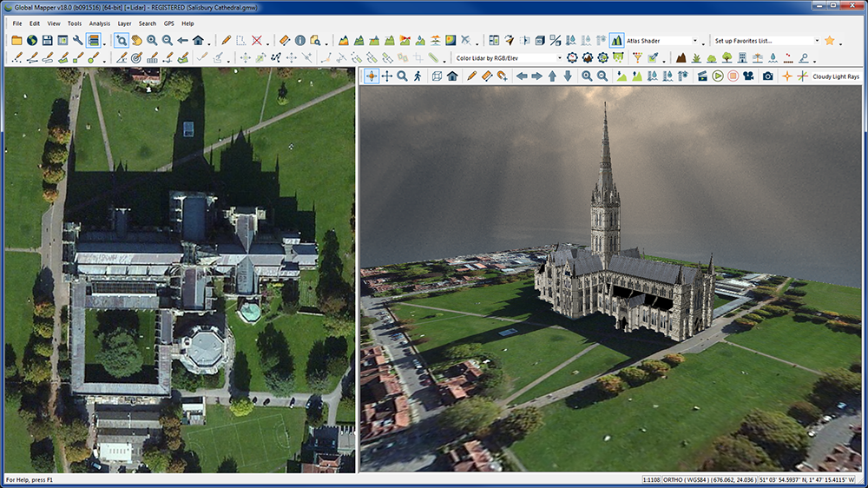Image resolution: width=868 pixels, height=488 pixels.
Task: Select the 3D viewer measure ruler tool
Action: coord(487,76)
